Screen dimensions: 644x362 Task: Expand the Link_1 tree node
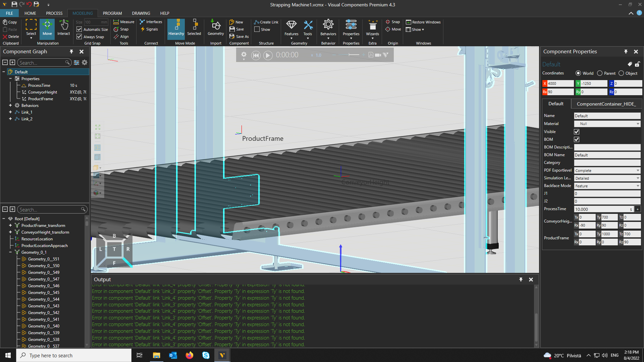(10, 112)
